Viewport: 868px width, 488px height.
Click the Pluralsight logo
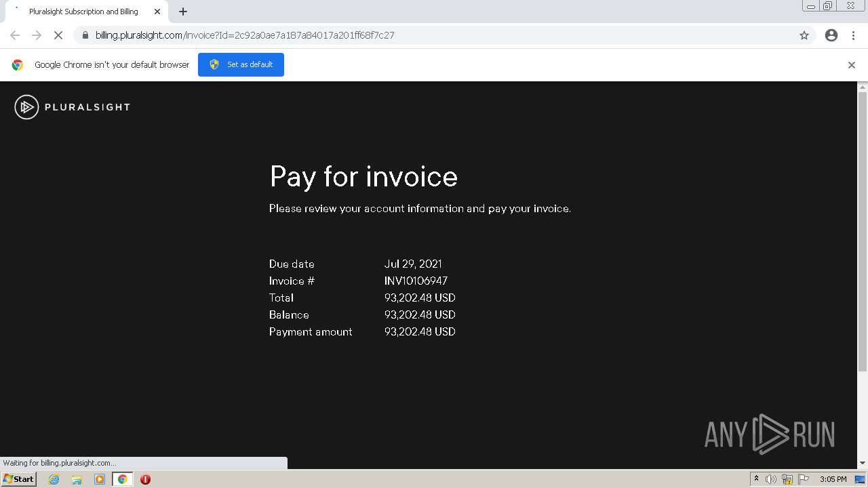point(73,107)
